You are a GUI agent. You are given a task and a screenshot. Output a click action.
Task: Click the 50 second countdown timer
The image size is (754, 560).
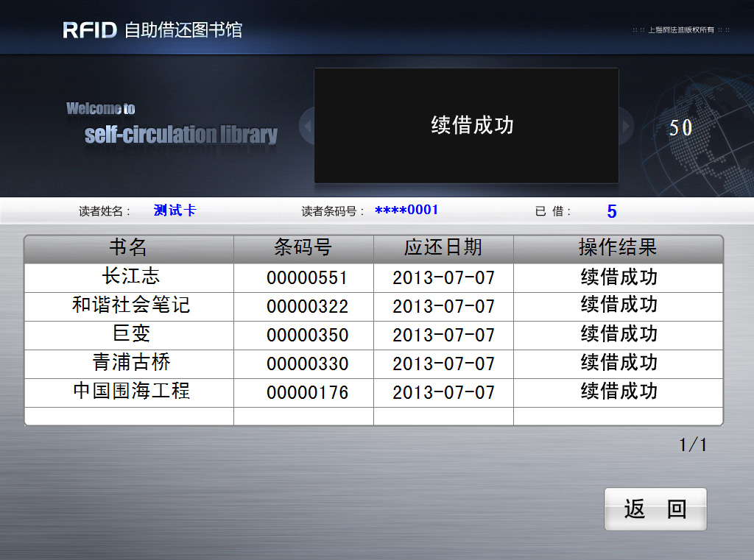tap(681, 127)
